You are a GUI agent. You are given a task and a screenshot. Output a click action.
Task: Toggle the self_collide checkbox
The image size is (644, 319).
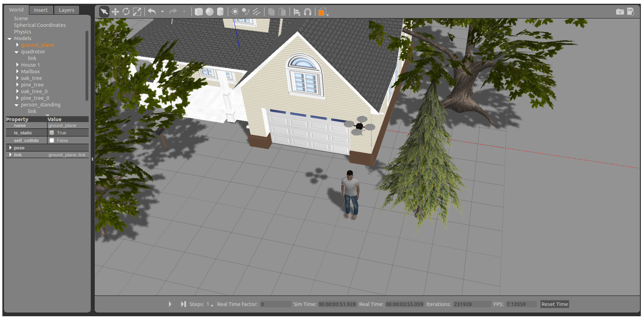(x=52, y=140)
